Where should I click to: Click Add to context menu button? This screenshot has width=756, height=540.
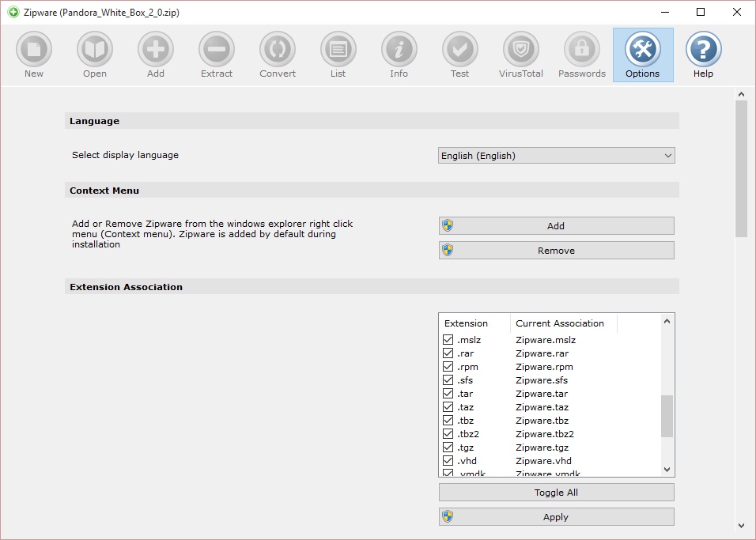[x=557, y=225]
